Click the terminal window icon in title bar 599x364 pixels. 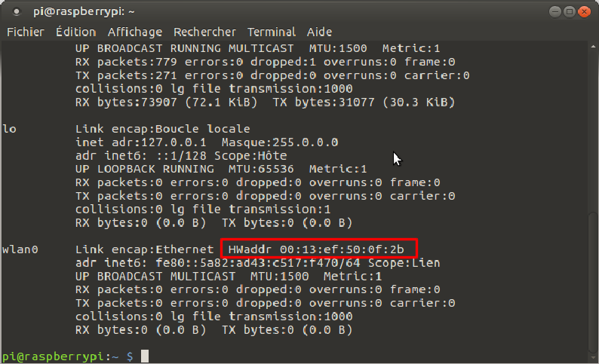tap(17, 11)
